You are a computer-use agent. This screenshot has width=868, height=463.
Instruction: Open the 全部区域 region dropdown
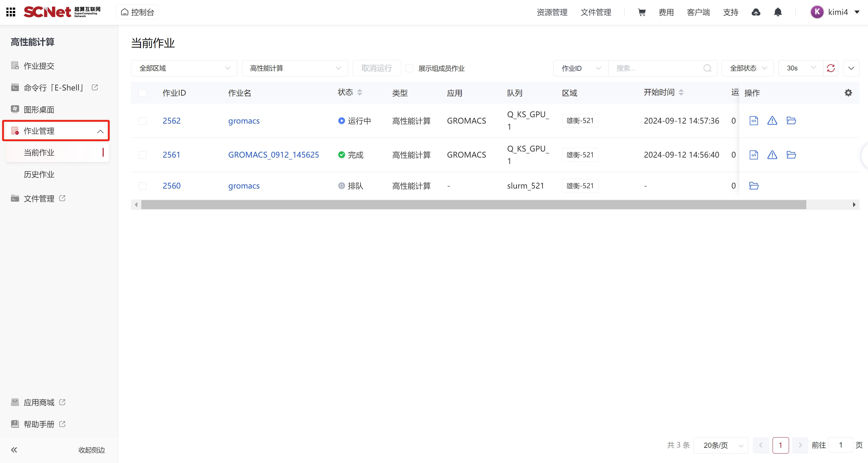tap(184, 68)
